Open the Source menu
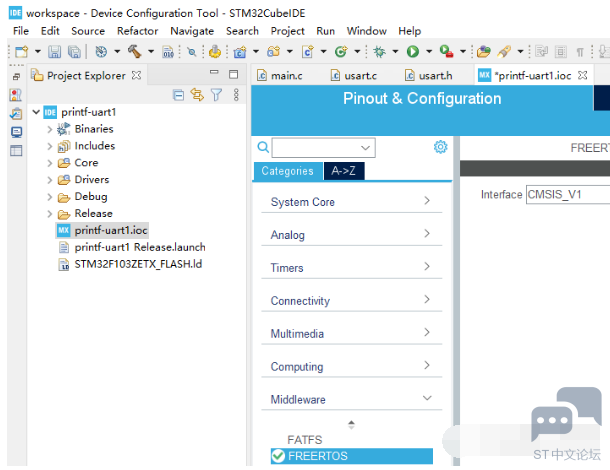Viewport: 610px width, 470px height. tap(88, 31)
